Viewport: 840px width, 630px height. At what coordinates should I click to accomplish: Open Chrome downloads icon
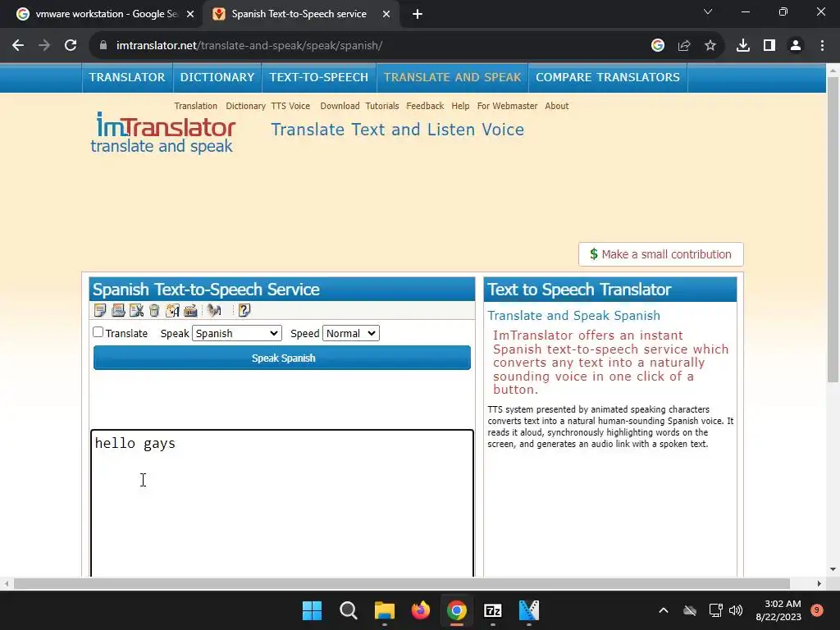coord(743,46)
